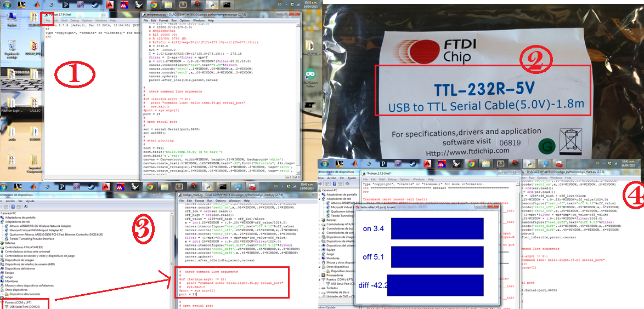The width and height of the screenshot is (644, 309).
Task: Close the hello.reflect.45.py window
Action: point(493,207)
